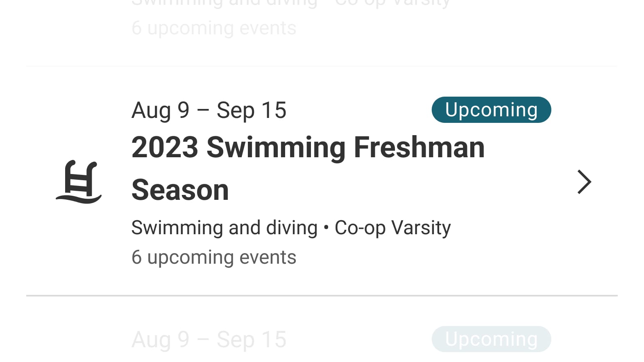
Task: Click the faded "6 upcoming events" at top
Action: click(x=213, y=28)
